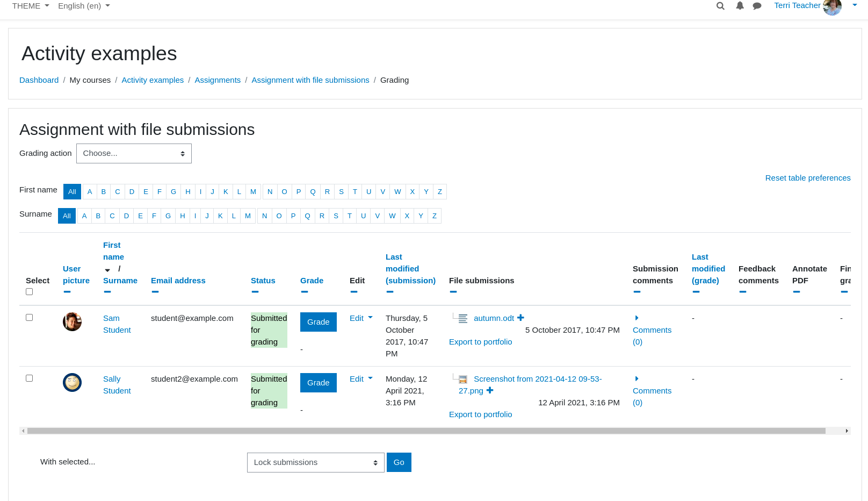This screenshot has height=501, width=868.
Task: Open Screenshot from 2021-04-12 png file
Action: pos(530,385)
